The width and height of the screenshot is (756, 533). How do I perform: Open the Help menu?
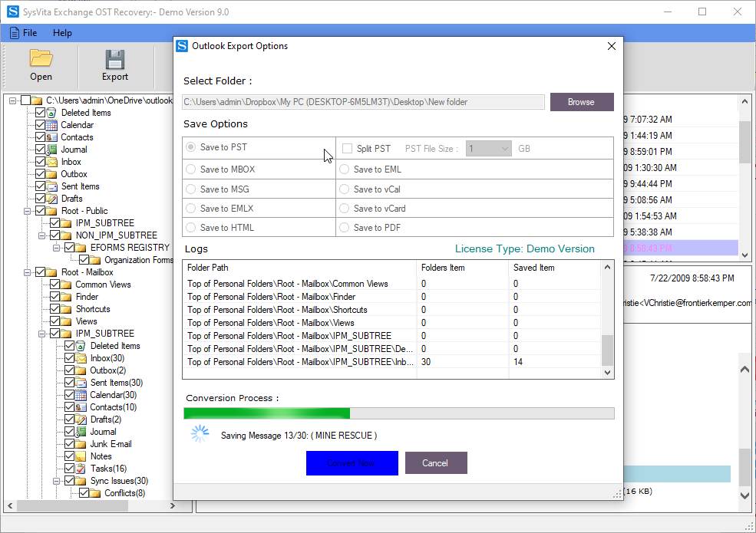[62, 33]
